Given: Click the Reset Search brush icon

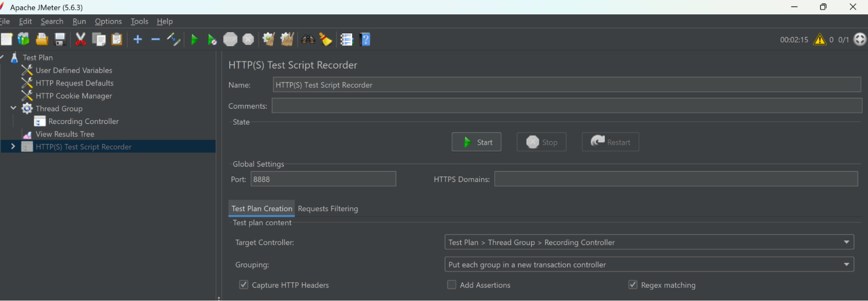Looking at the screenshot, I should coord(326,39).
